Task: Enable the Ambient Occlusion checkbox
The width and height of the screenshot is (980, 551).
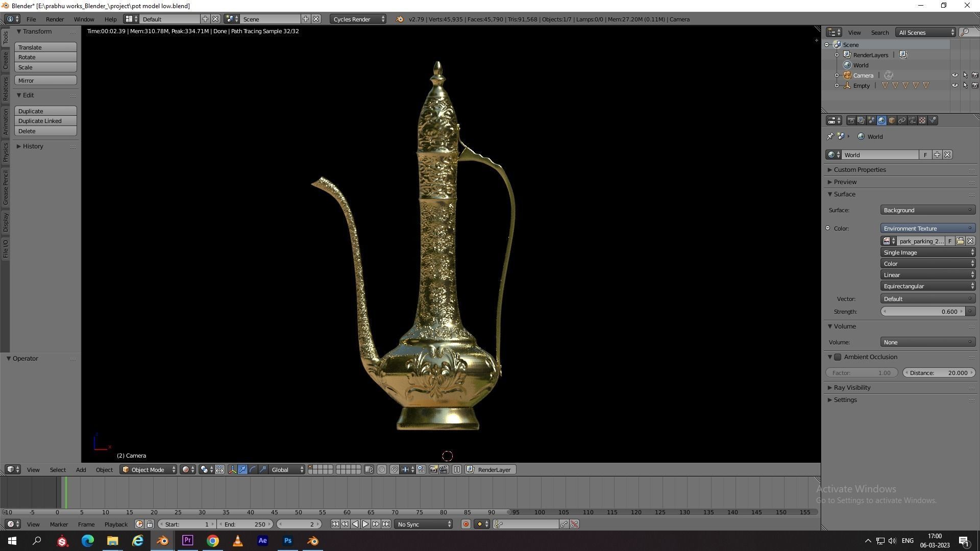Action: (x=838, y=357)
